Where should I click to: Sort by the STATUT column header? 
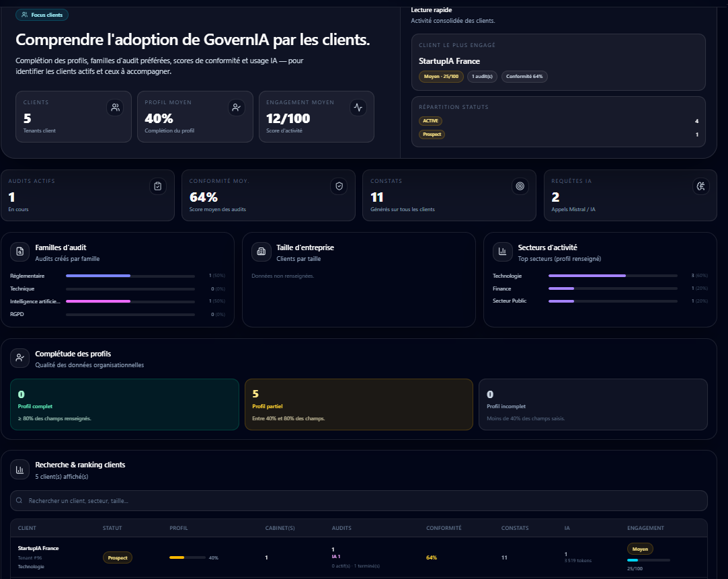tap(112, 528)
